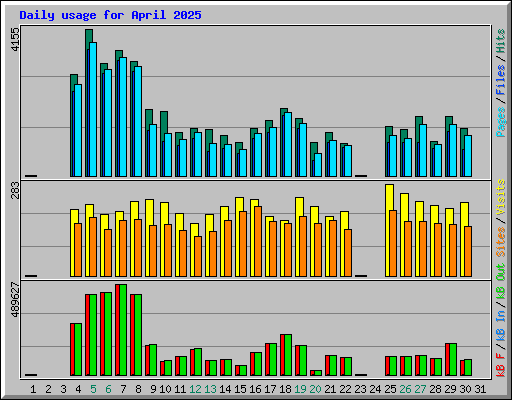Click the yellow visits bar for day 30

464,214
